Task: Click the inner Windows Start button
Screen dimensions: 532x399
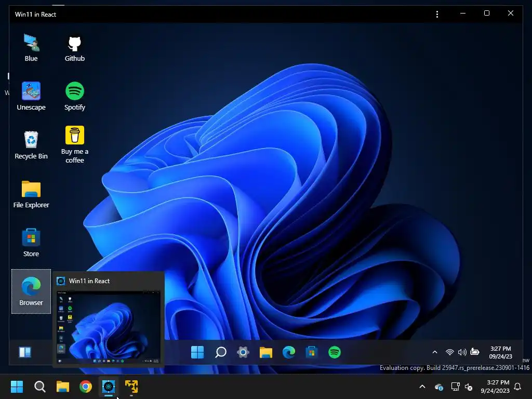Action: pos(197,352)
